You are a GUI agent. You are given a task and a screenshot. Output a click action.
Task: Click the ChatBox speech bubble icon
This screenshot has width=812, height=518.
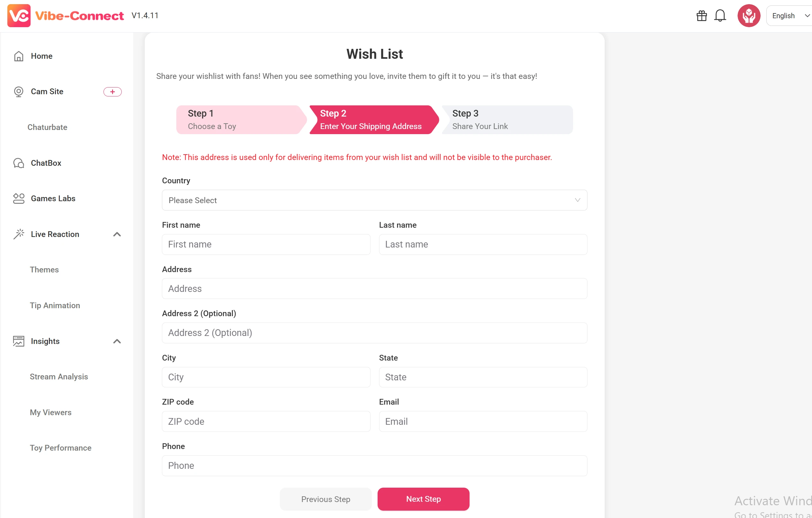point(19,163)
